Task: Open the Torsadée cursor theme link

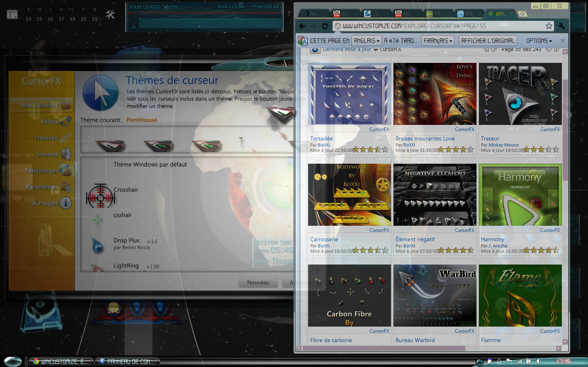Action: coord(321,139)
